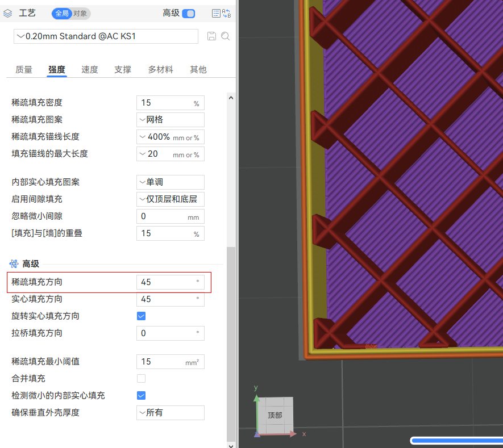Open the settings list icon
The height and width of the screenshot is (448, 503).
(x=216, y=14)
